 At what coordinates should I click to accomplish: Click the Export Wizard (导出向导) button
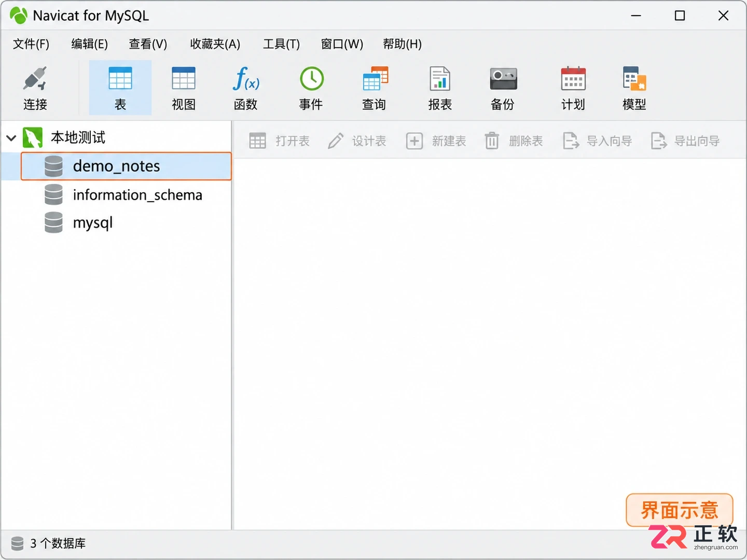tap(685, 141)
